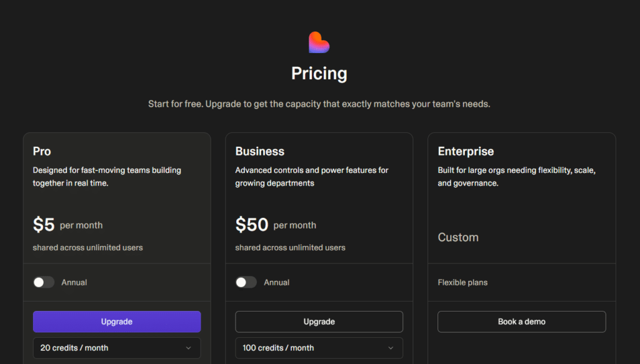
Task: Select the Pro plan title
Action: pyautogui.click(x=42, y=151)
